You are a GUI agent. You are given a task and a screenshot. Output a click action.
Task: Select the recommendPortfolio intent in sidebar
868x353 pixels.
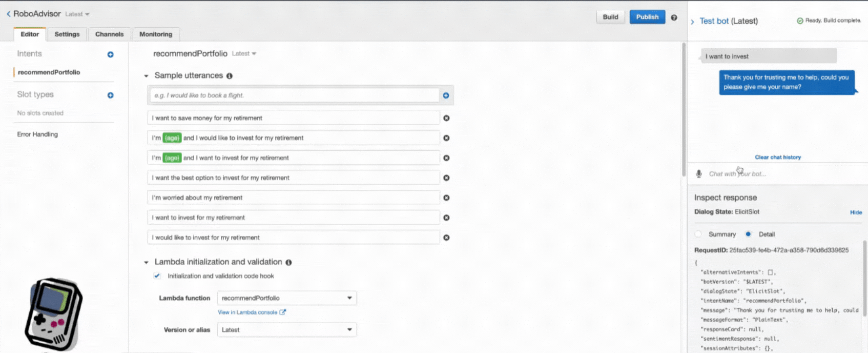tap(49, 72)
